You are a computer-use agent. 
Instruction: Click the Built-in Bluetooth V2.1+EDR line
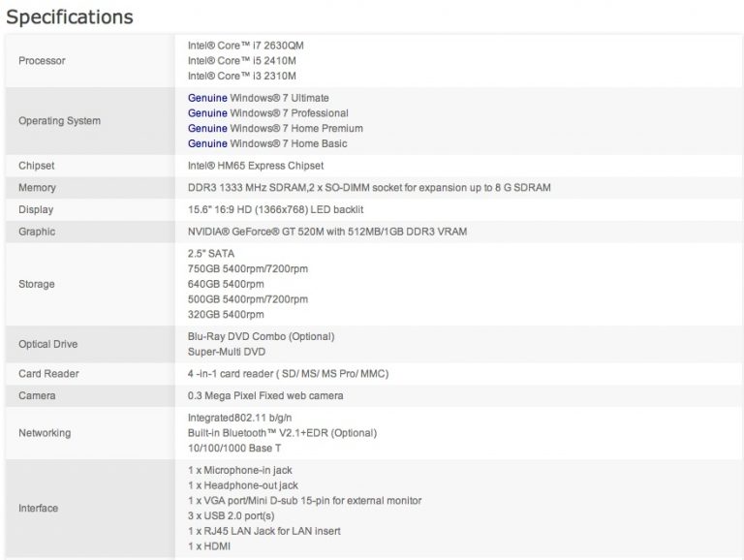(x=282, y=433)
